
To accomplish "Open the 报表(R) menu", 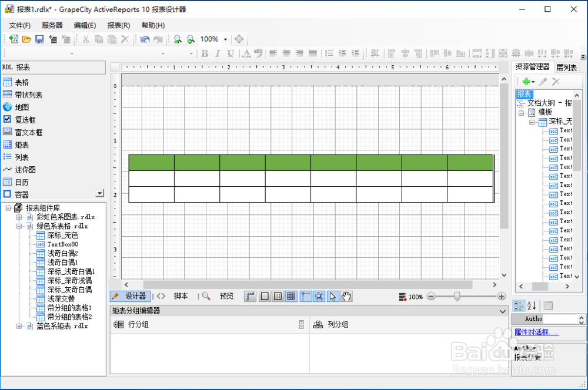I will pos(119,25).
